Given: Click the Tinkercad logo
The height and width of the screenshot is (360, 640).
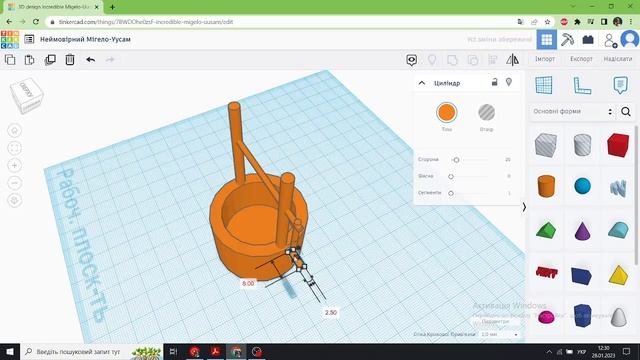Looking at the screenshot, I should click(10, 40).
